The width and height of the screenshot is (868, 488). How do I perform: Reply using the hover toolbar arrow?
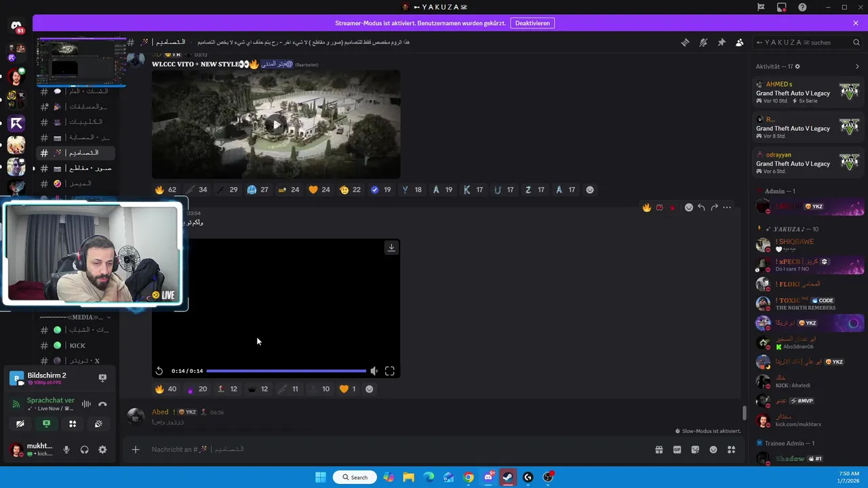pos(701,207)
